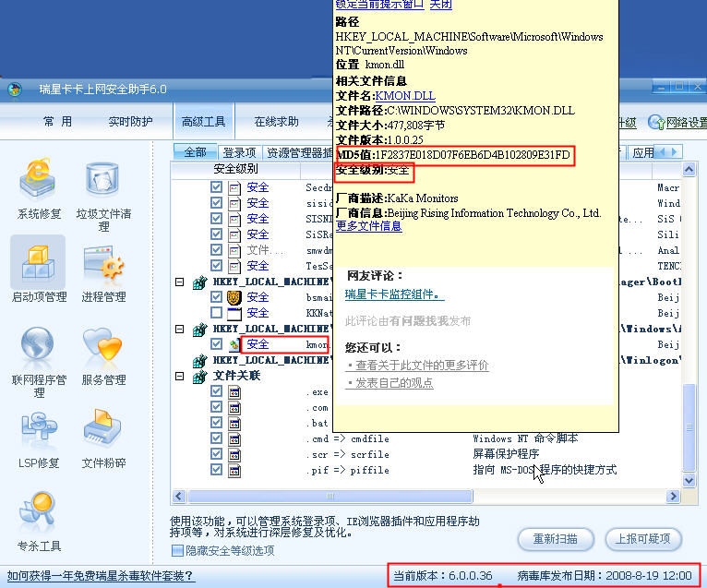
Task: Uncheck the bsmain entry checkbox
Action: point(216,296)
